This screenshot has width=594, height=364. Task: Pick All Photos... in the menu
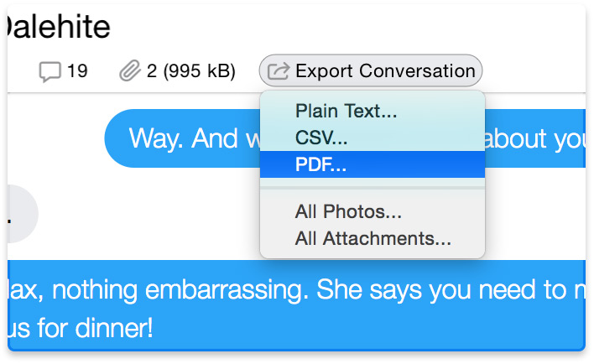pyautogui.click(x=348, y=212)
